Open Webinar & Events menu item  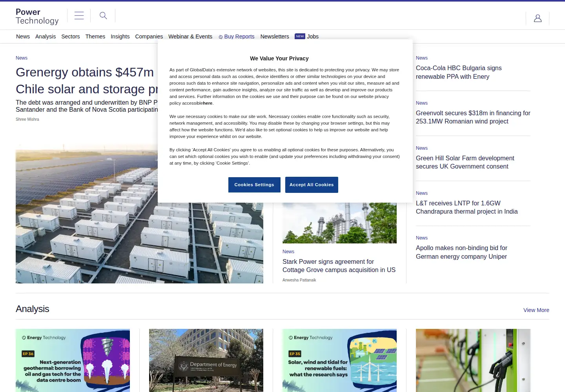pos(190,36)
